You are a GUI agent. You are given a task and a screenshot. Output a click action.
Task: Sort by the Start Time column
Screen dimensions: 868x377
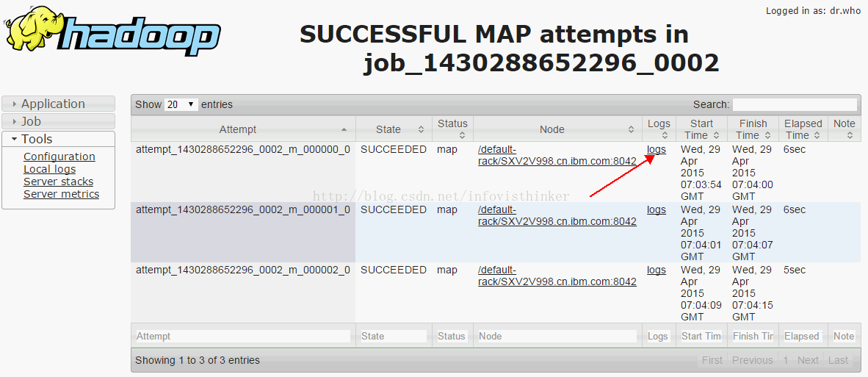pyautogui.click(x=701, y=129)
